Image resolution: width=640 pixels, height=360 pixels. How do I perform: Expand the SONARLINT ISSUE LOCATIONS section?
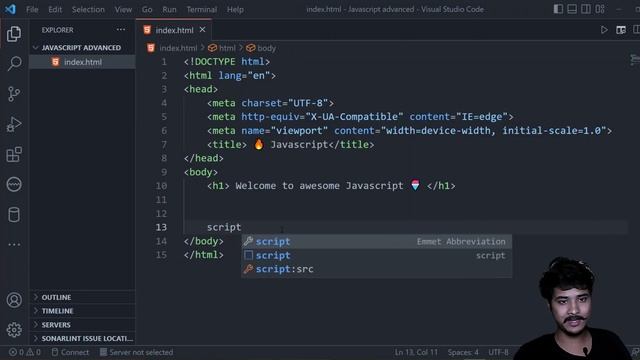82,338
